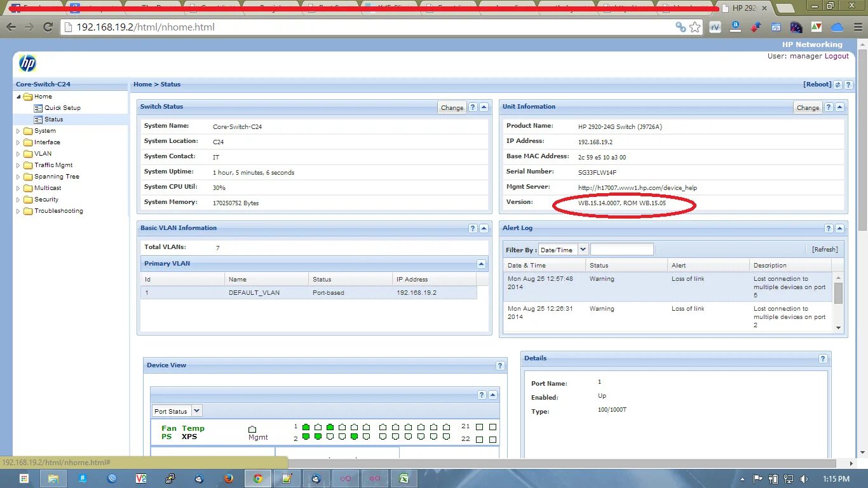Screen dimensions: 868x488
Task: Click the Mgmt port icon
Action: coord(252,429)
